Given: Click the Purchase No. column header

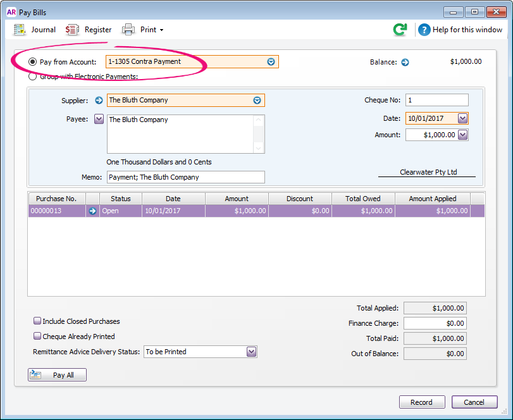Looking at the screenshot, I should 57,199.
